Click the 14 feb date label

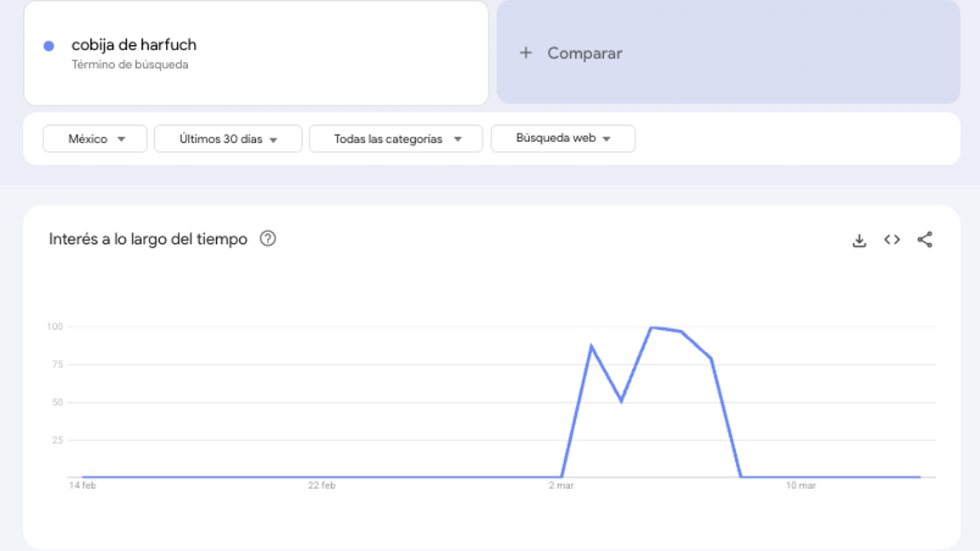pyautogui.click(x=83, y=486)
